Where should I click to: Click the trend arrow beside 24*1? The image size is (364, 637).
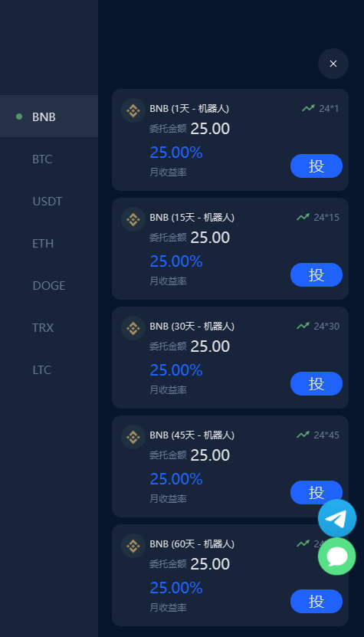pos(308,109)
